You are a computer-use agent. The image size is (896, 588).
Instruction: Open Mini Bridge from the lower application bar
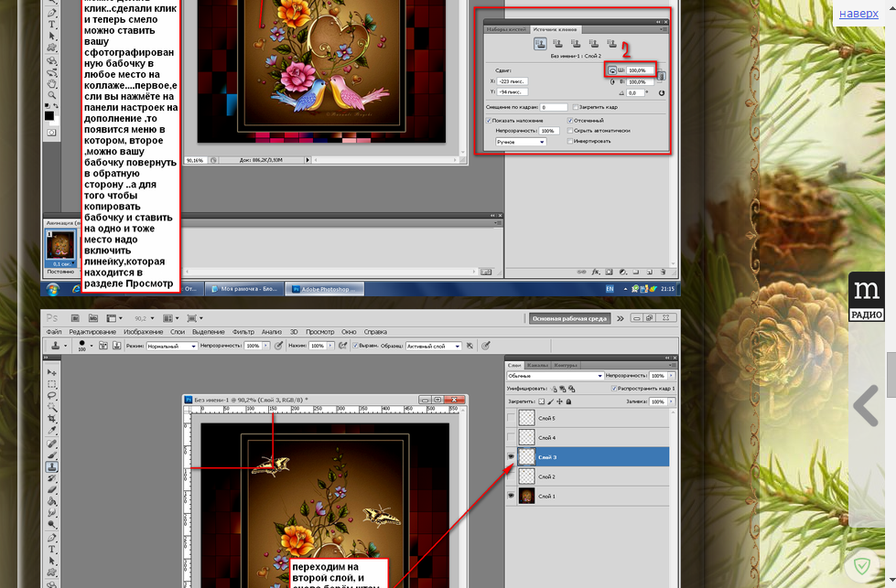tap(93, 318)
